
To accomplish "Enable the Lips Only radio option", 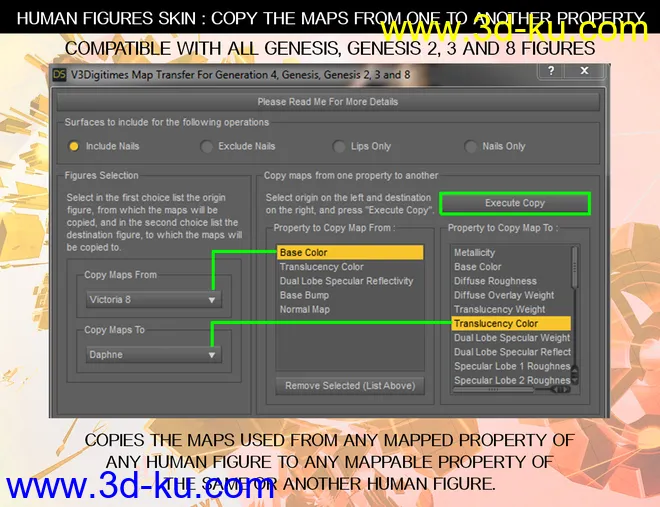I will tap(340, 146).
